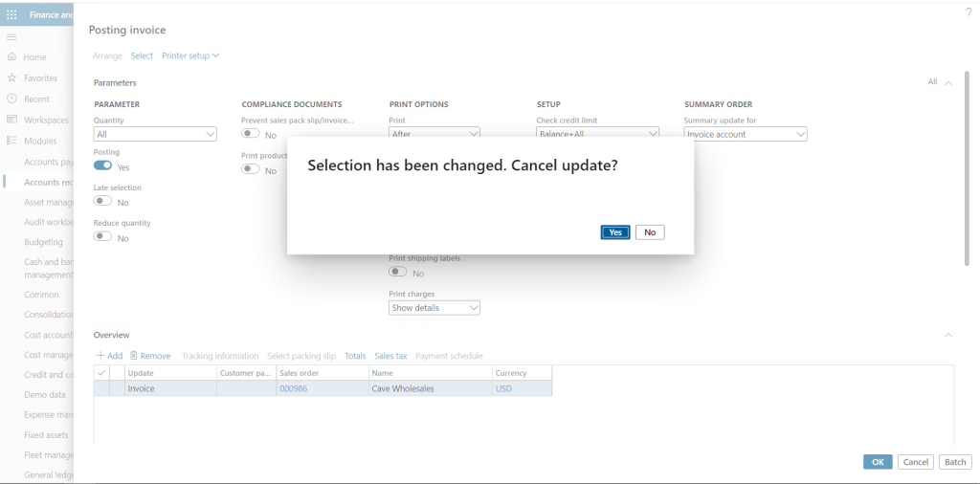Open the app launcher waffle icon

click(11, 14)
